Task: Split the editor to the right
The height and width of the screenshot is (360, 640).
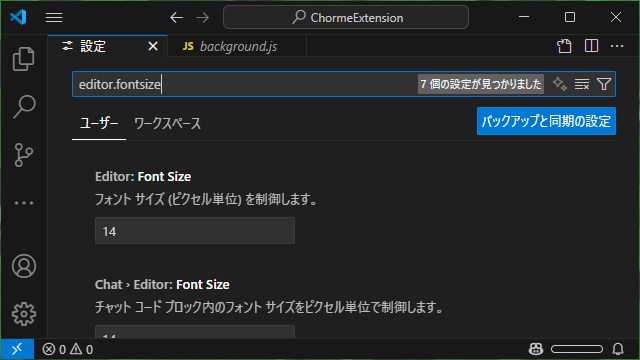Action: click(x=591, y=46)
